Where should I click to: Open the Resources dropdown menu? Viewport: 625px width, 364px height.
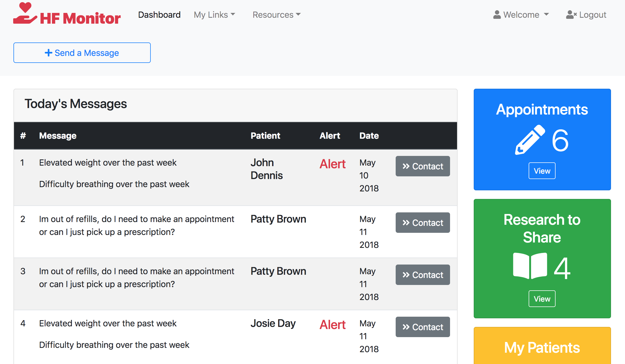click(276, 15)
